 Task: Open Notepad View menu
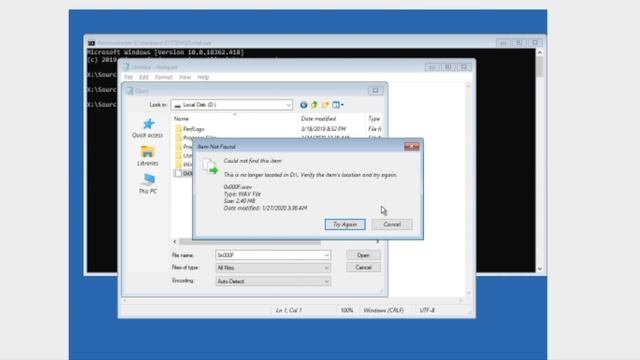(185, 77)
